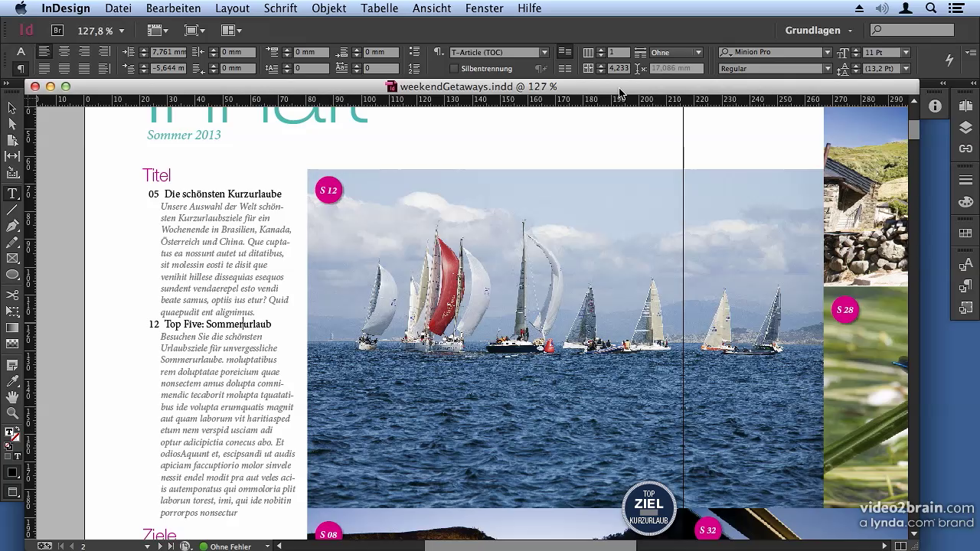Go to next page in status bar

160,546
